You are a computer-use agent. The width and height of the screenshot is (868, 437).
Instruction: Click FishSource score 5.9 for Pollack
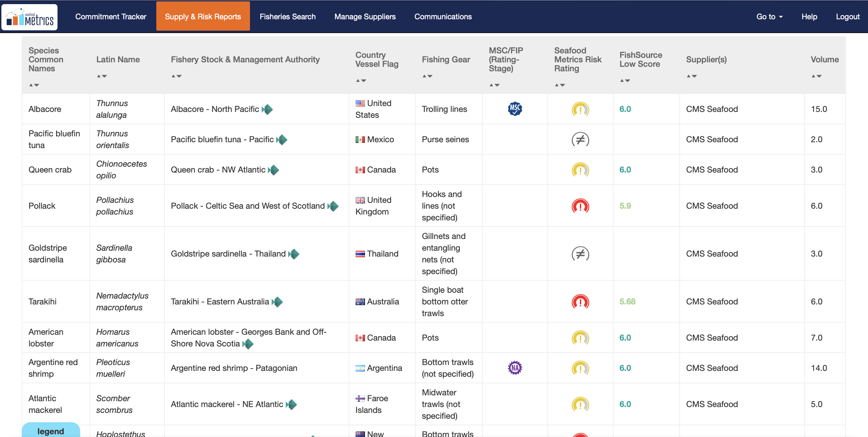click(x=625, y=206)
